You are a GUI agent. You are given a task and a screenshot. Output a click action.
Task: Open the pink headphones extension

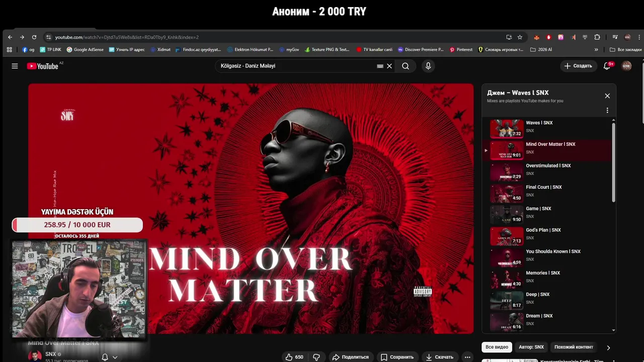coord(560,37)
